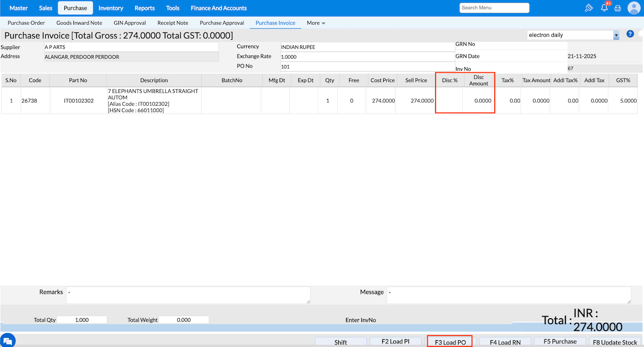Click the F5 Purchase button
Viewport: 644px width, 347px height.
point(560,342)
